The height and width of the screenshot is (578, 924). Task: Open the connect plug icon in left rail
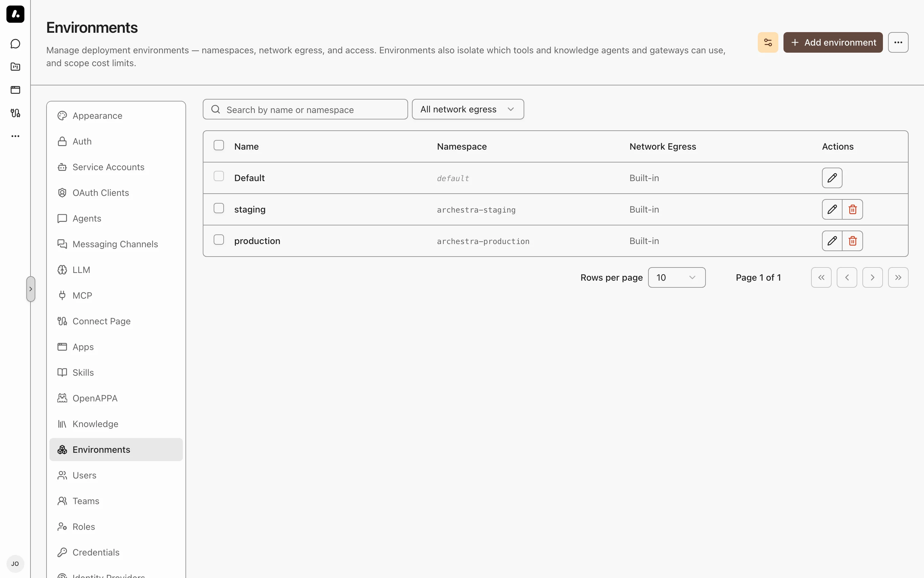tap(15, 113)
